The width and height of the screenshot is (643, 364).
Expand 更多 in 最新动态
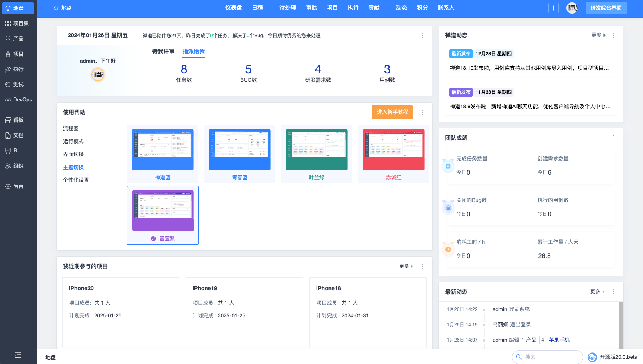point(597,292)
